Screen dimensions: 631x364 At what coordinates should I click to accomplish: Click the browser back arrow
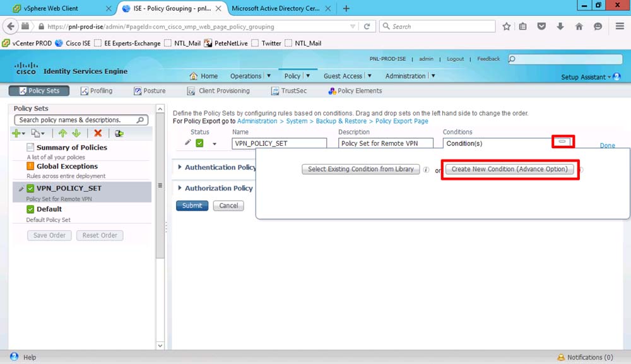click(x=11, y=26)
